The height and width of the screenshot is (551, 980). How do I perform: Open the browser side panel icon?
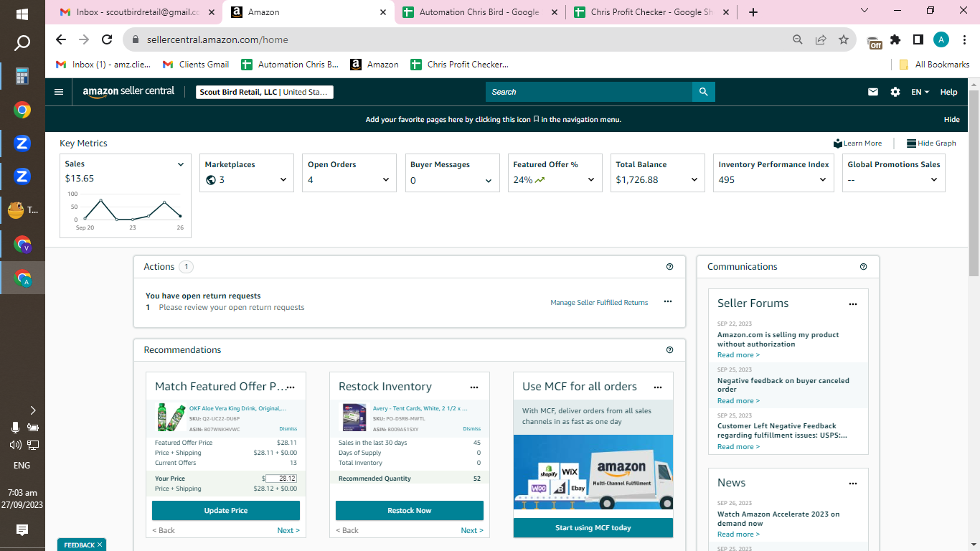[x=918, y=40]
